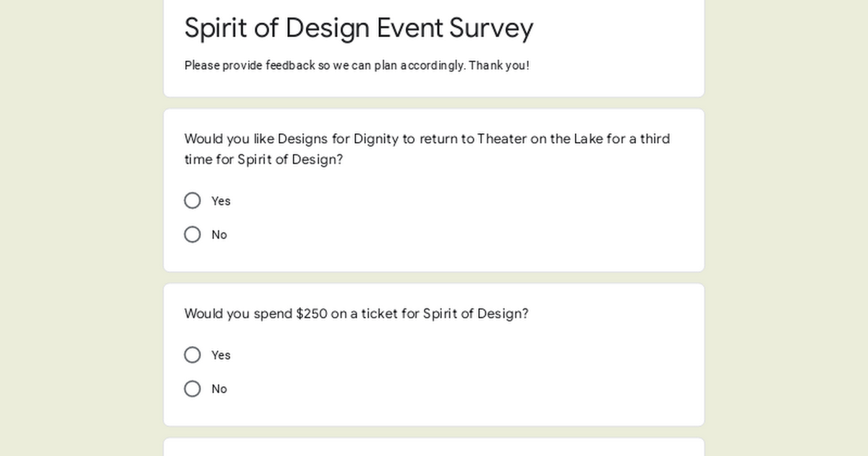Click the "No" label under the Theater question
This screenshot has height=456, width=868.
pyautogui.click(x=219, y=235)
